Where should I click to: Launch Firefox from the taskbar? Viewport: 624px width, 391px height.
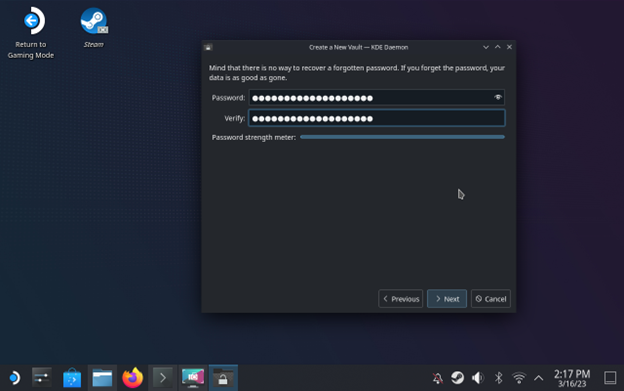133,377
